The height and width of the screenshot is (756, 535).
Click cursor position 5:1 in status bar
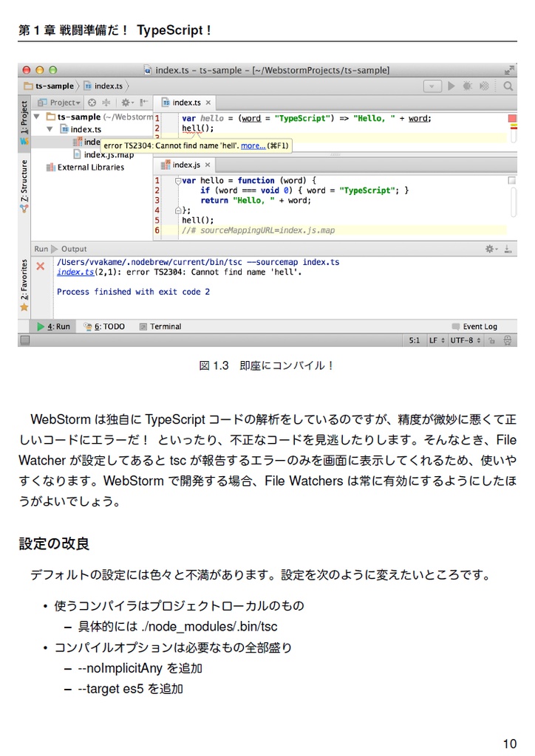414,340
